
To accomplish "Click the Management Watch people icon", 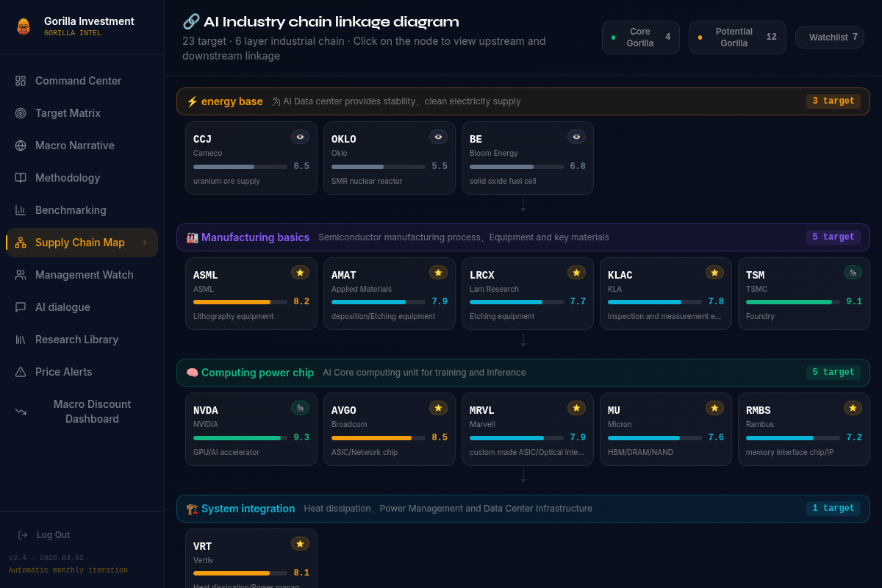I will pyautogui.click(x=21, y=275).
